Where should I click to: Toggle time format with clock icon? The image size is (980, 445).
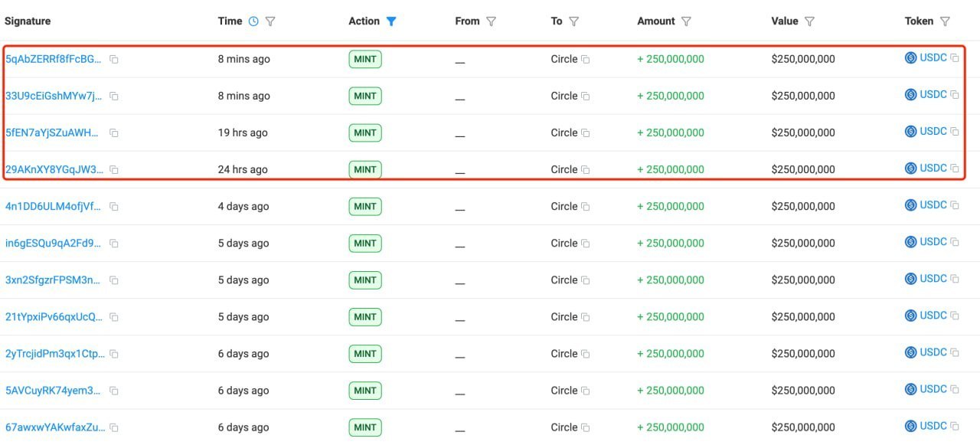(x=253, y=21)
